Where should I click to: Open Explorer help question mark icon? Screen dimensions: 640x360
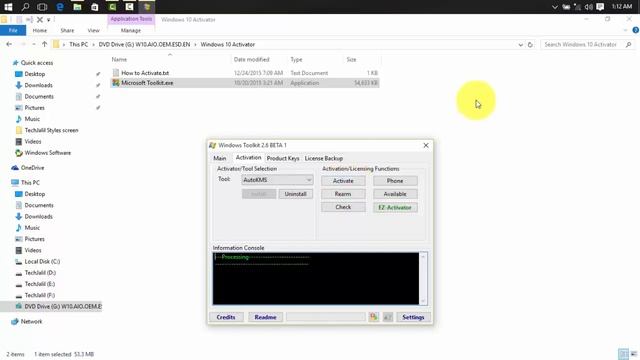click(636, 30)
